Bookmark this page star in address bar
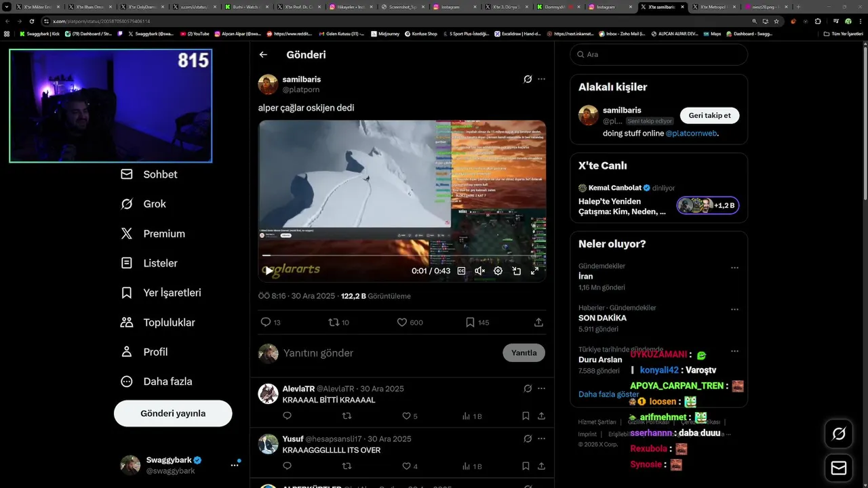Image resolution: width=868 pixels, height=488 pixels. click(776, 21)
